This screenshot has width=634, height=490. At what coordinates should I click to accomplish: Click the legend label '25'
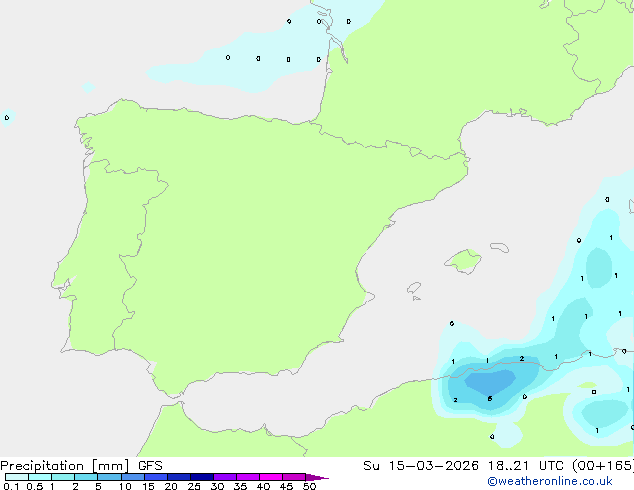click(x=194, y=486)
